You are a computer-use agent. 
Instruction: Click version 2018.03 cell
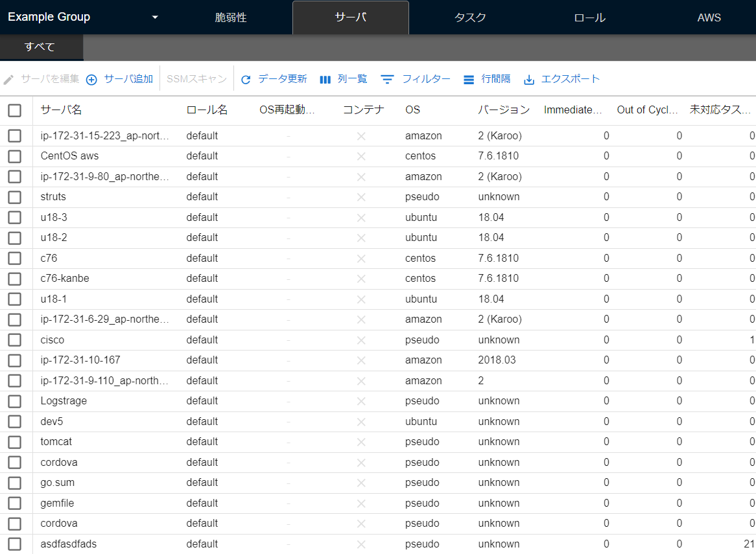(497, 360)
